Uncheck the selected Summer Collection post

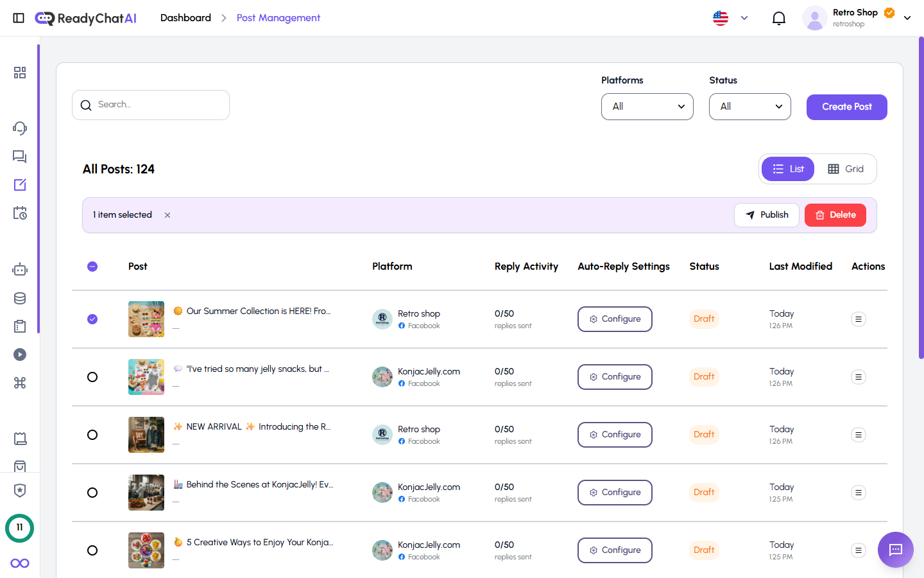coord(92,319)
